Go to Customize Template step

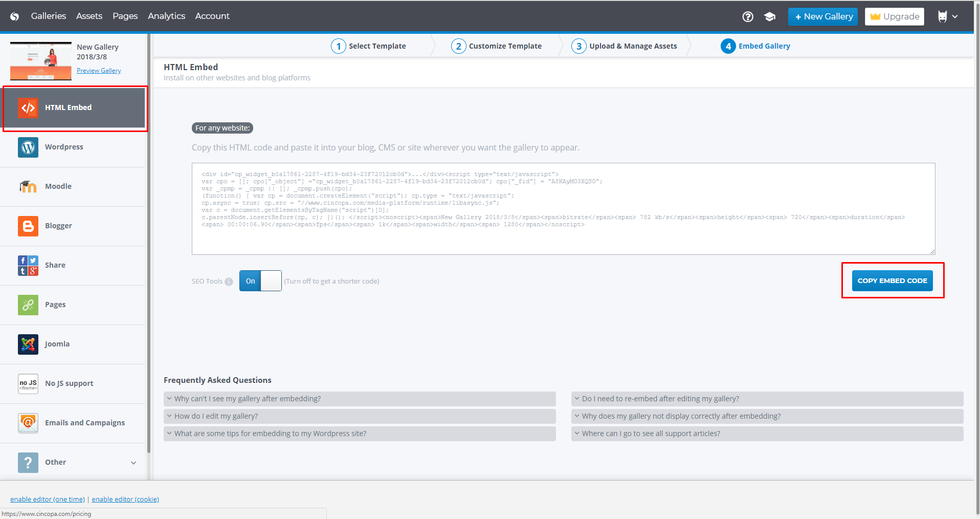497,46
